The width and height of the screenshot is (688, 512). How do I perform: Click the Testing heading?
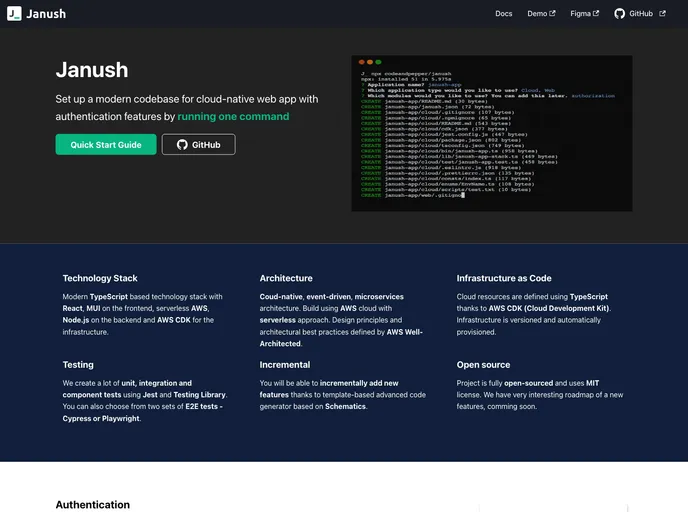(78, 365)
